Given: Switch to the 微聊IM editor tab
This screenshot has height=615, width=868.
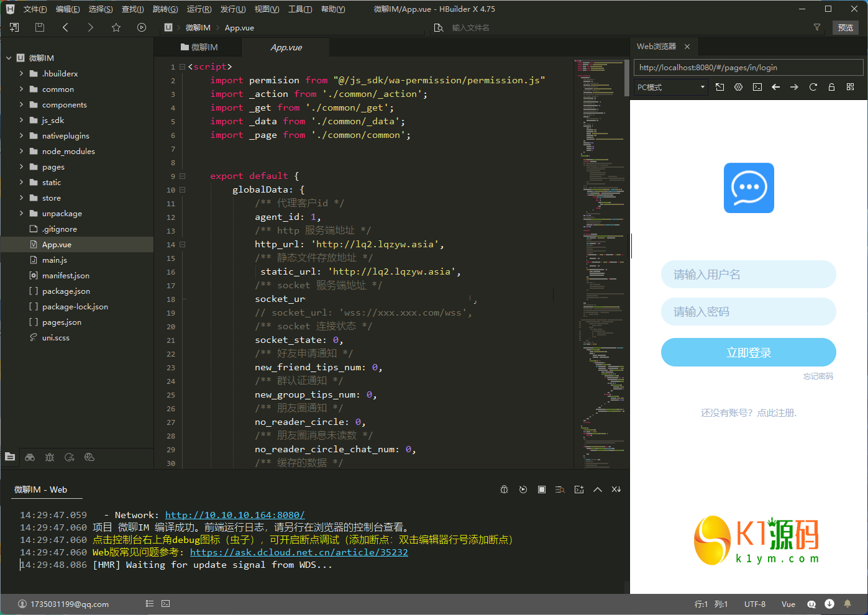Looking at the screenshot, I should (x=199, y=47).
